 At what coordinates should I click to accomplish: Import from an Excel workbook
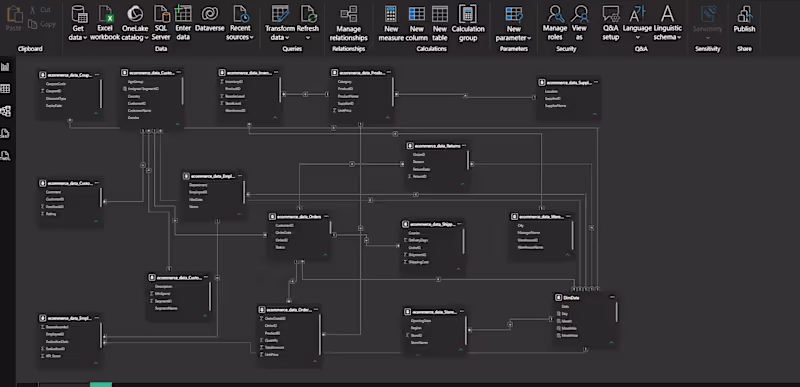(105, 23)
